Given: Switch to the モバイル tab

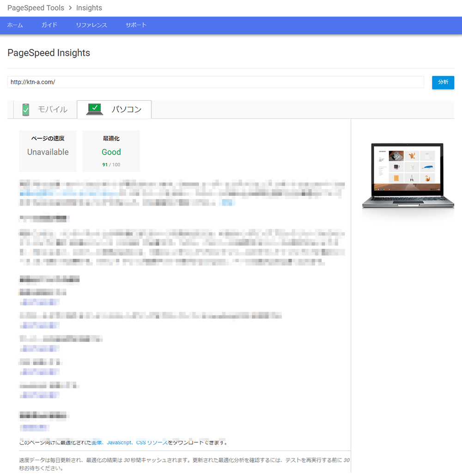Looking at the screenshot, I should (45, 109).
